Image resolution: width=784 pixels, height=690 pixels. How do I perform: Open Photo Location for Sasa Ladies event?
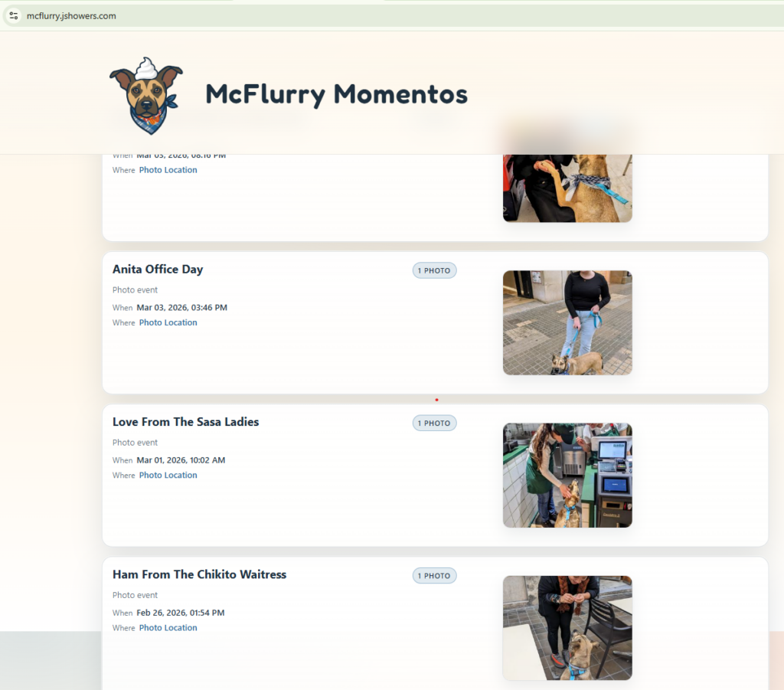[x=168, y=475]
